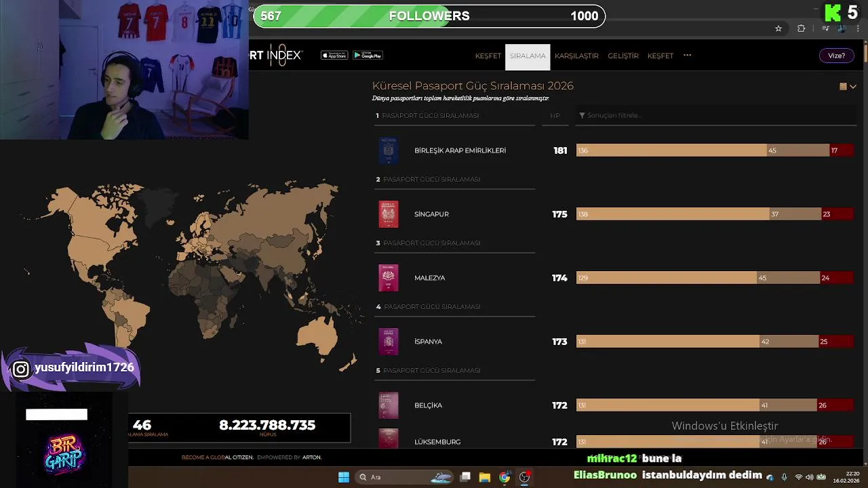Open the view mode grid dropdown
868x488 pixels.
point(848,87)
